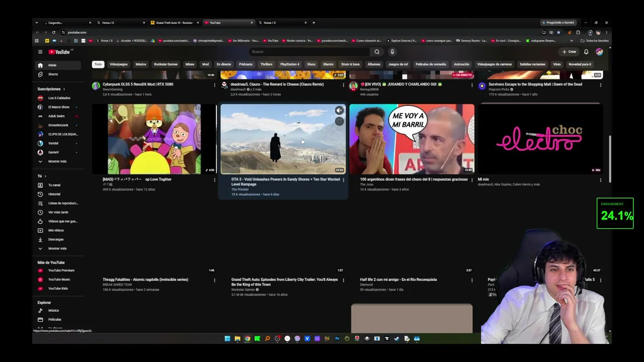Open the YouTube hamburger guide menu

click(x=40, y=52)
